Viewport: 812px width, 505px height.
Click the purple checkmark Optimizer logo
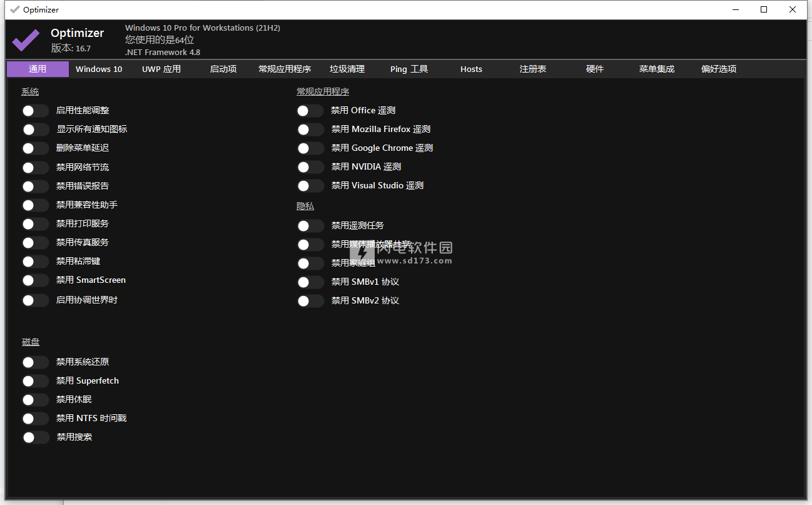click(x=26, y=39)
